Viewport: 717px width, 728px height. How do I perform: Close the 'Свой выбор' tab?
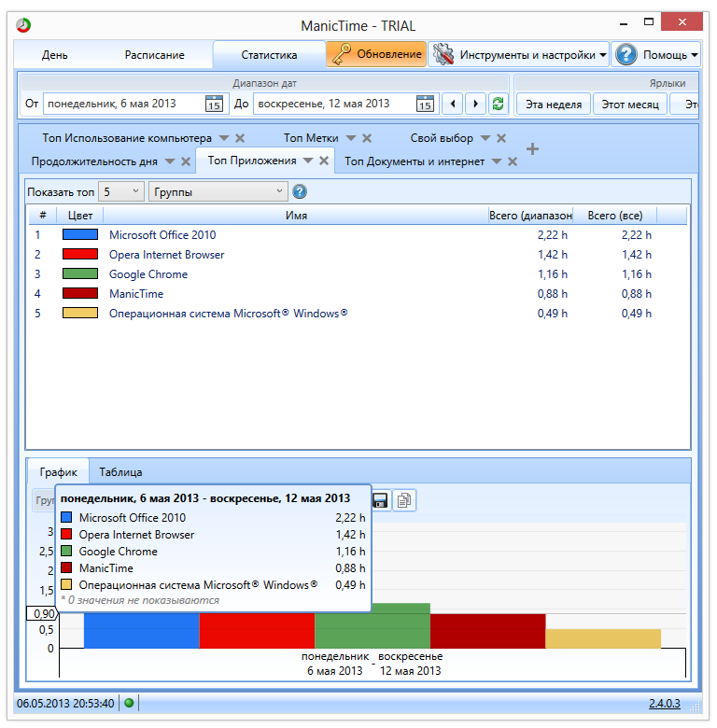click(x=501, y=138)
